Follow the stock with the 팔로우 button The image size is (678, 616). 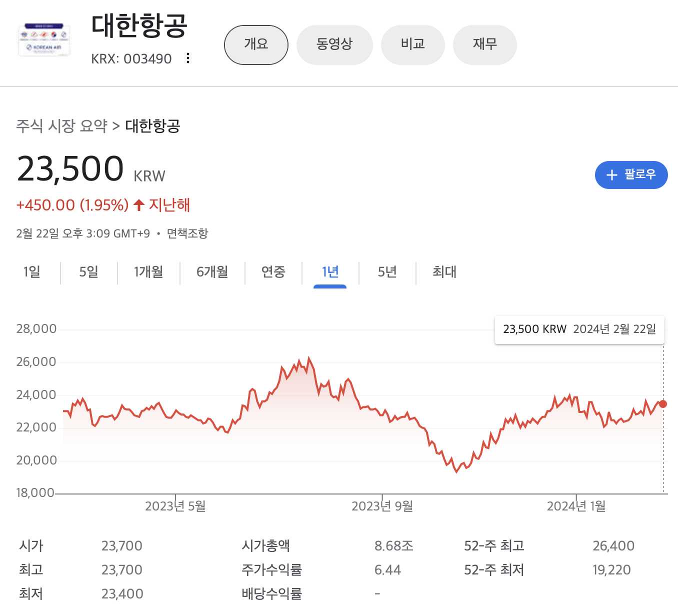pos(631,175)
